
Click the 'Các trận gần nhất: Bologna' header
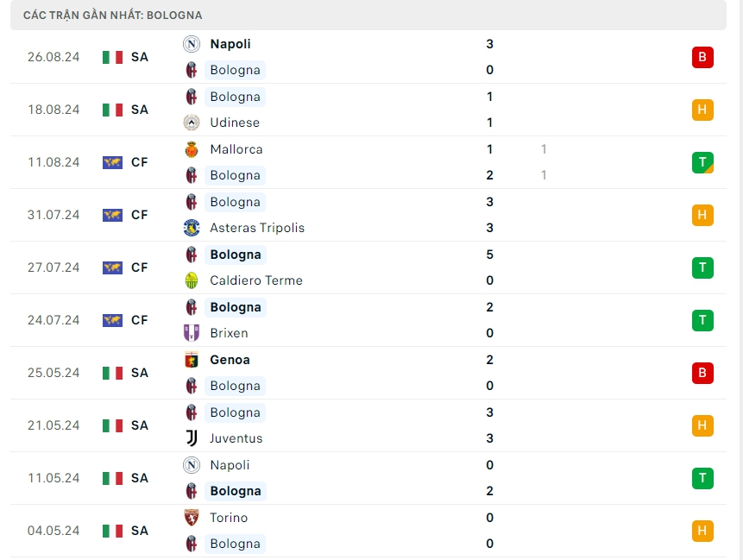pyautogui.click(x=113, y=16)
